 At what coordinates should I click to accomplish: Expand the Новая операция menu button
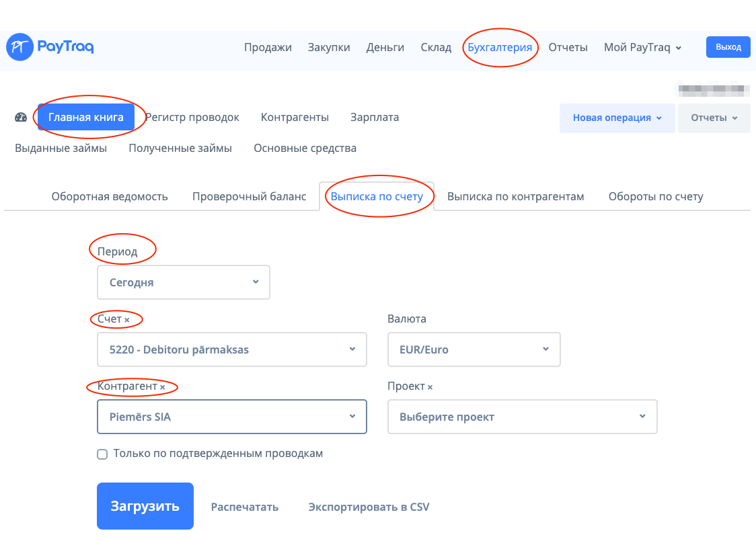617,118
